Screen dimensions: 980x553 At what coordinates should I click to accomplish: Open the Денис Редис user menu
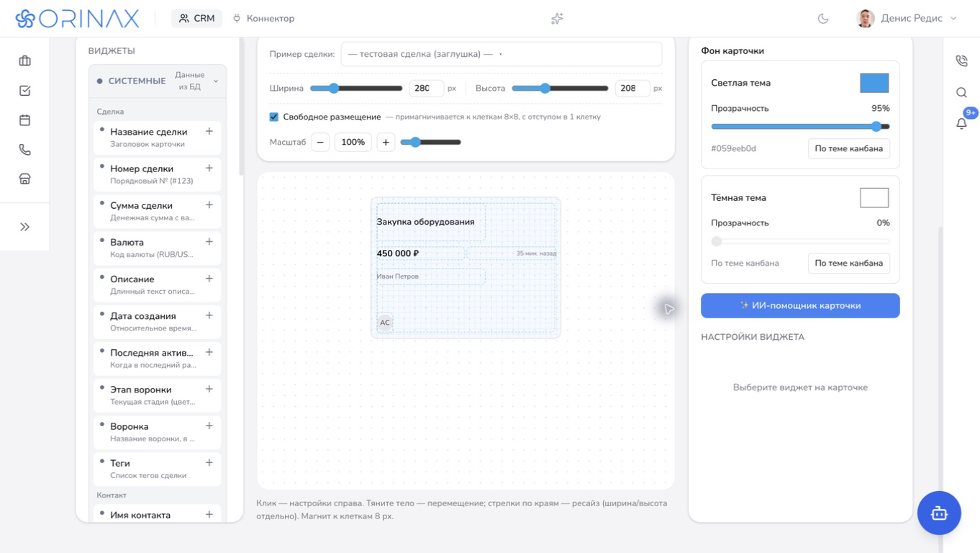tap(907, 19)
